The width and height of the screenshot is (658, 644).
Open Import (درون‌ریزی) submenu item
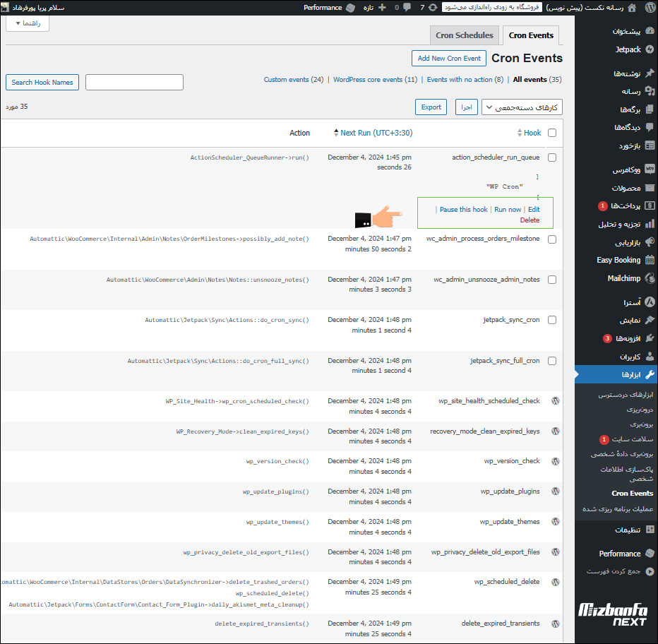(640, 410)
